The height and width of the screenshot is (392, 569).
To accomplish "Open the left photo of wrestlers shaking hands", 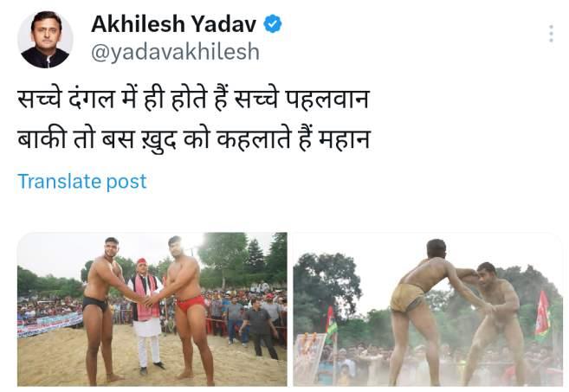I will point(152,309).
